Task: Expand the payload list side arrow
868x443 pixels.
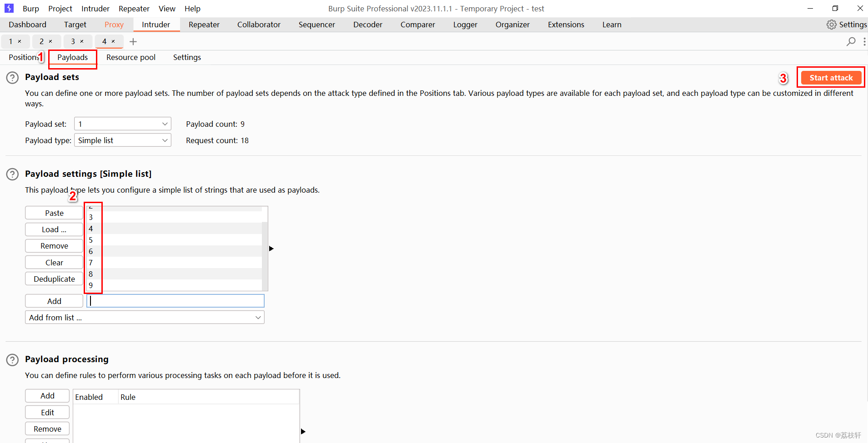Action: 271,249
